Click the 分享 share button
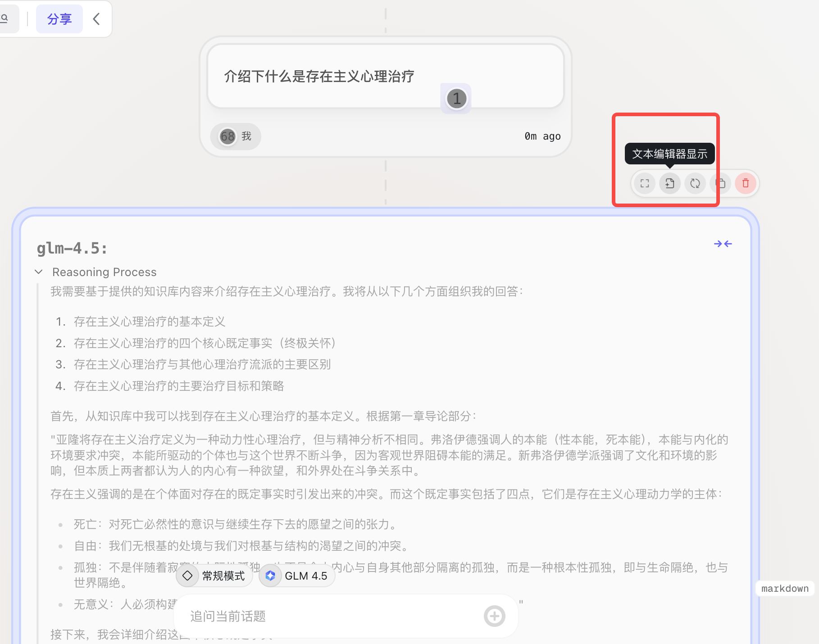819x644 pixels. click(x=59, y=19)
